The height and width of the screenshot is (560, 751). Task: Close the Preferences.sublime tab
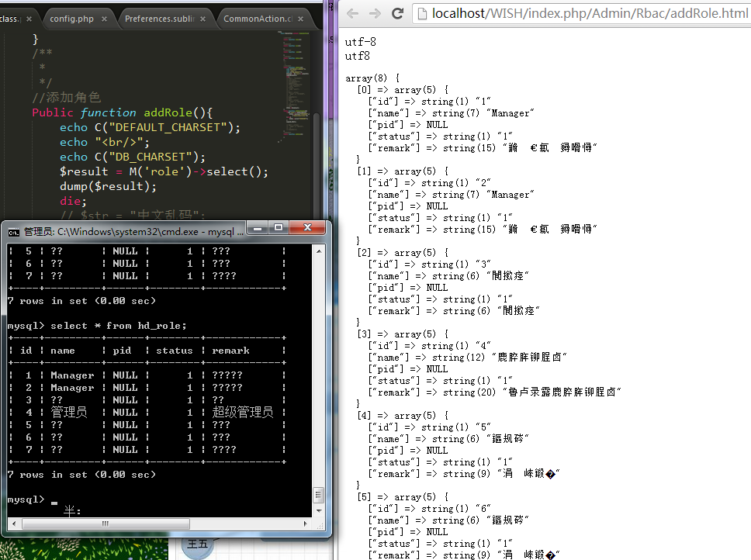pos(204,18)
